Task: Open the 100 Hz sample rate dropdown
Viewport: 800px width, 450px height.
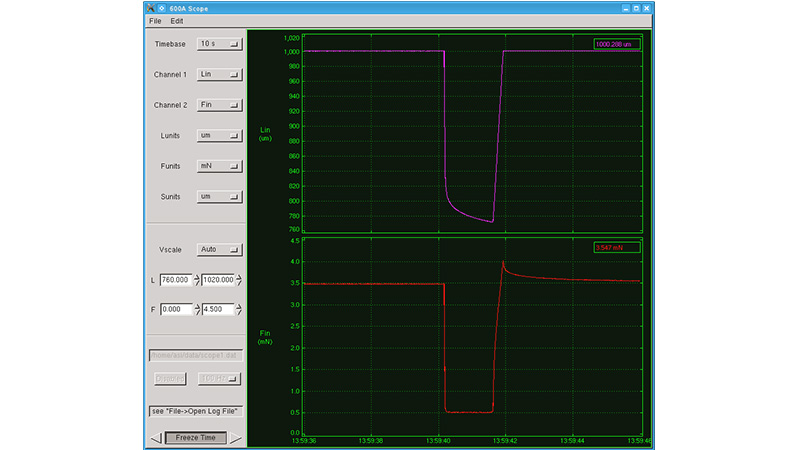Action: [219, 379]
